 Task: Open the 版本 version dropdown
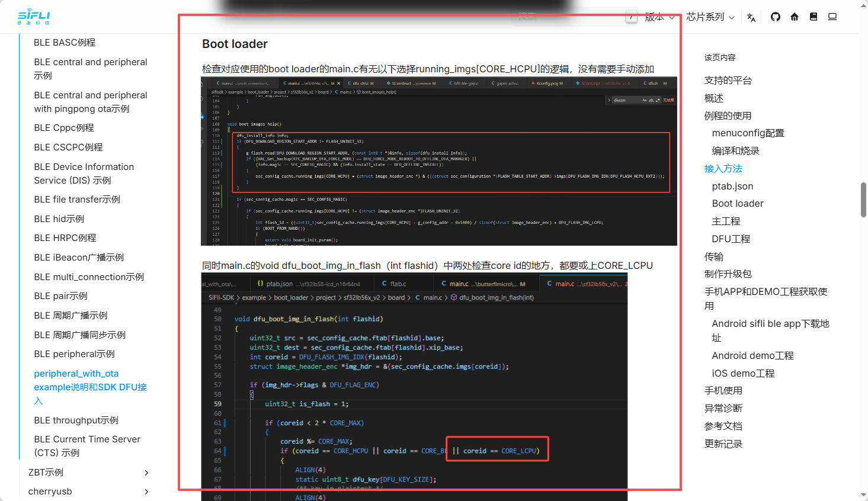(659, 17)
